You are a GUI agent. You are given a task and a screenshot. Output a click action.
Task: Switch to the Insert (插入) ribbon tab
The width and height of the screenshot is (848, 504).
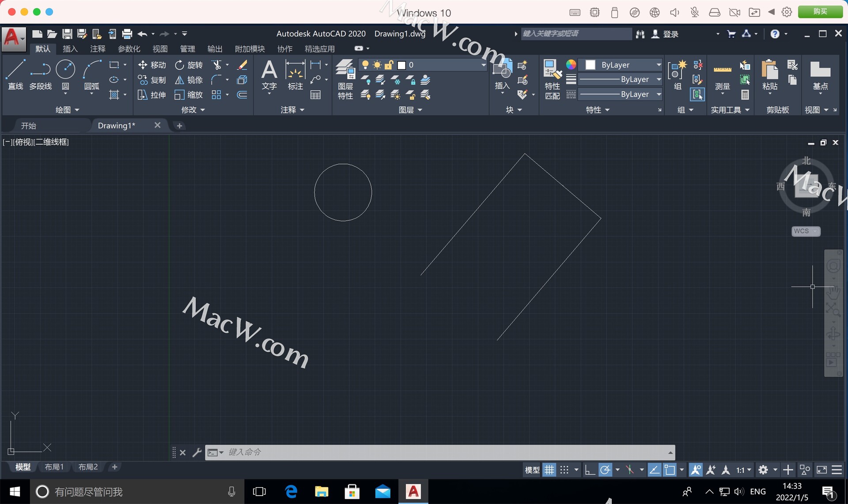point(70,49)
